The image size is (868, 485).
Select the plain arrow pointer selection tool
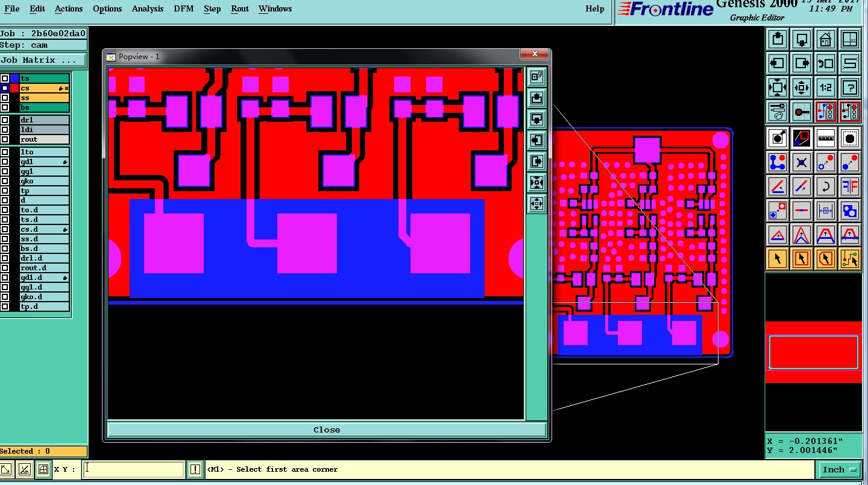coord(778,259)
